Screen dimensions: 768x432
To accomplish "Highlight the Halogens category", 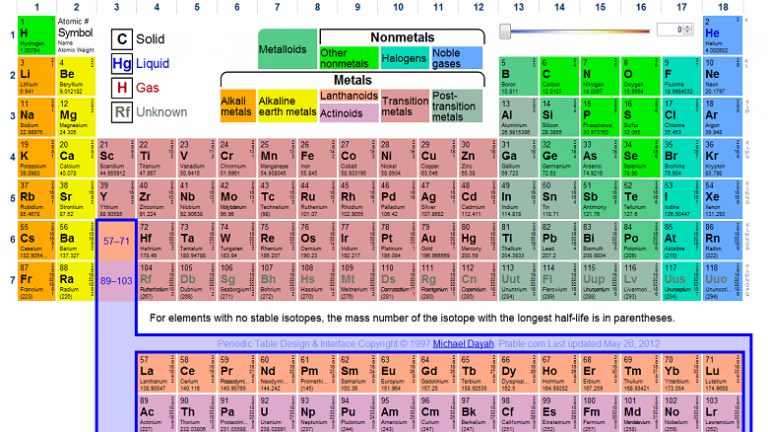I will [404, 58].
